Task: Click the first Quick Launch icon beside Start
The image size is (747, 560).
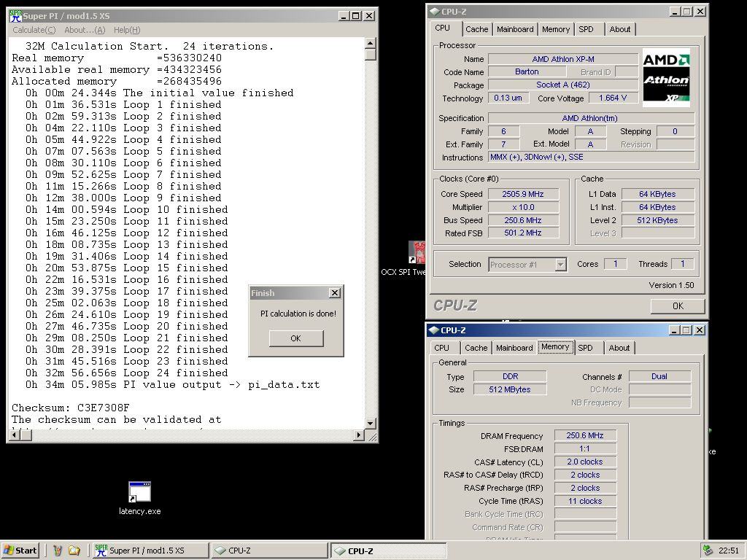Action: pos(58,551)
